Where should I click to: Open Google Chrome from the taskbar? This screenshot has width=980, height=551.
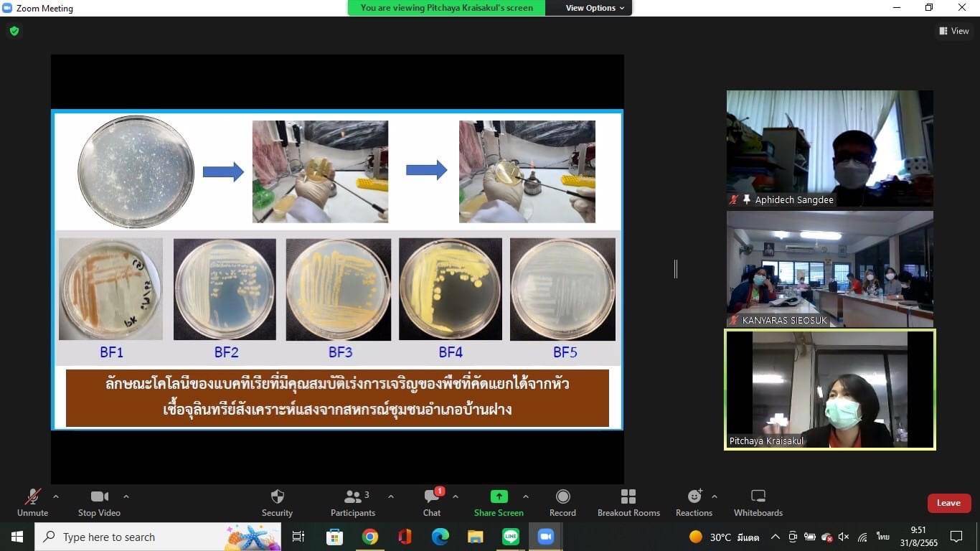tap(370, 537)
